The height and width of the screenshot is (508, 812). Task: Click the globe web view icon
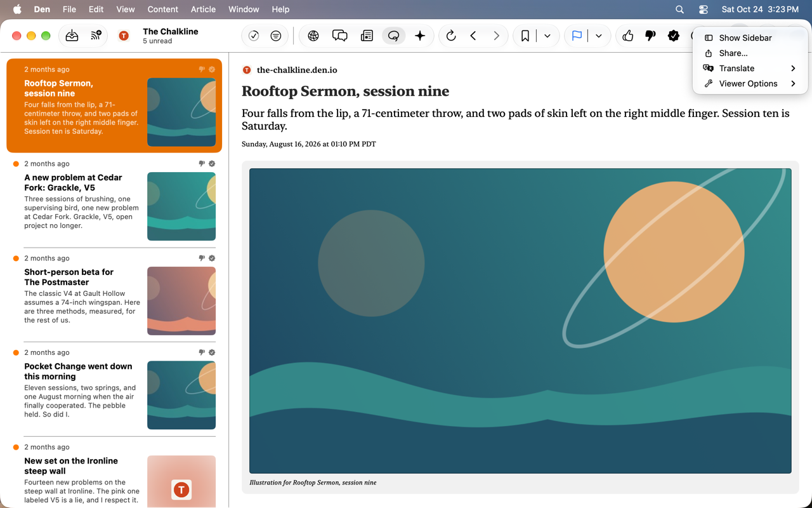pos(313,36)
